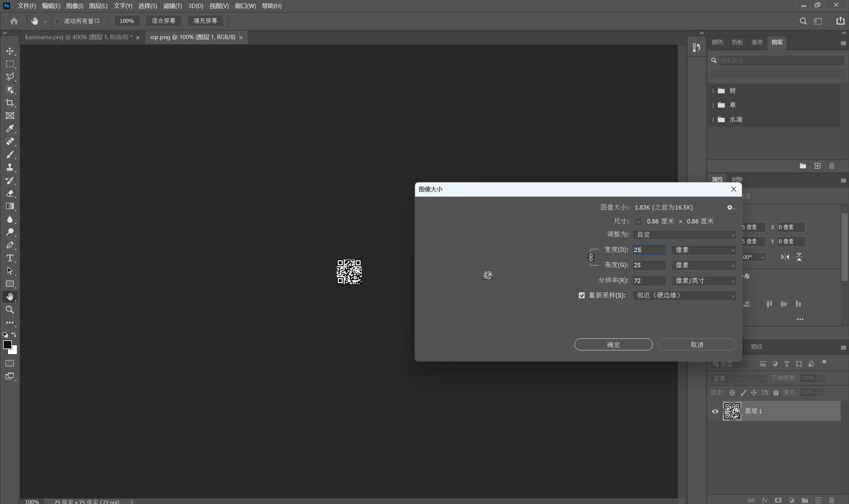Open the dimensions unit dropdown arrow
Image resolution: width=849 pixels, height=504 pixels.
pyautogui.click(x=638, y=222)
